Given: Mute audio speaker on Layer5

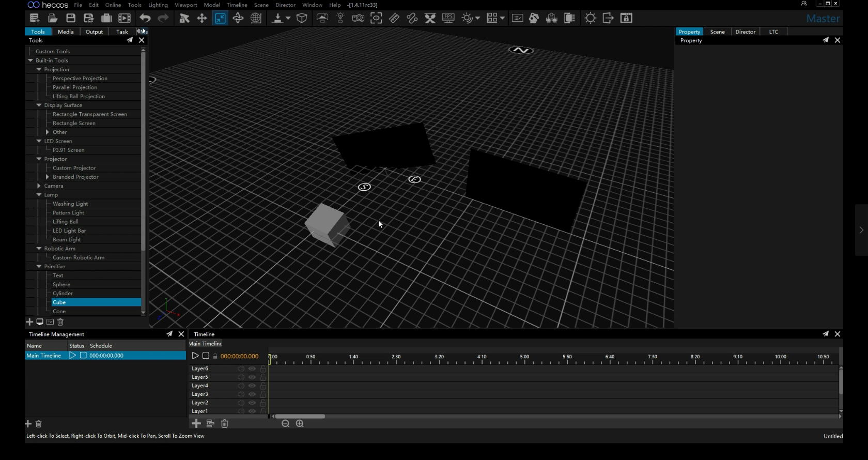Looking at the screenshot, I should point(241,377).
